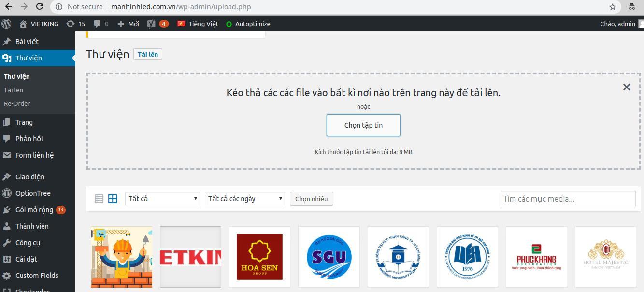Open Bài viết in the sidebar

click(x=38, y=42)
